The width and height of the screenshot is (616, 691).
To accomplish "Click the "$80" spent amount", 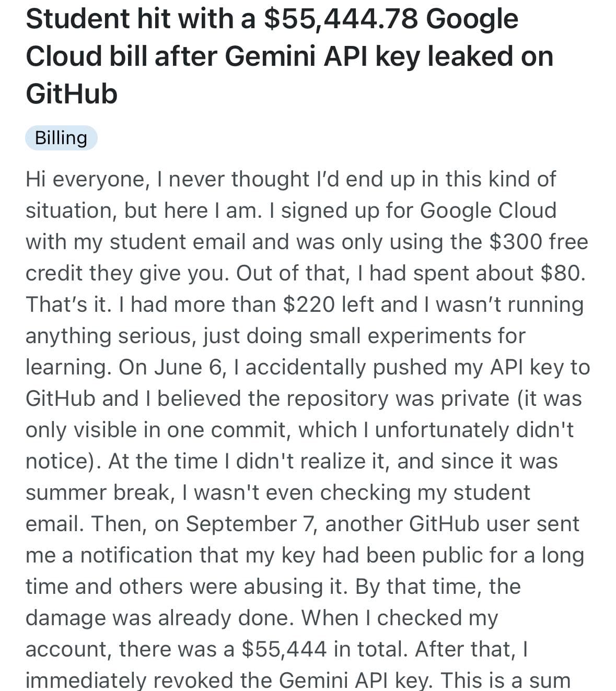I will pos(560,273).
